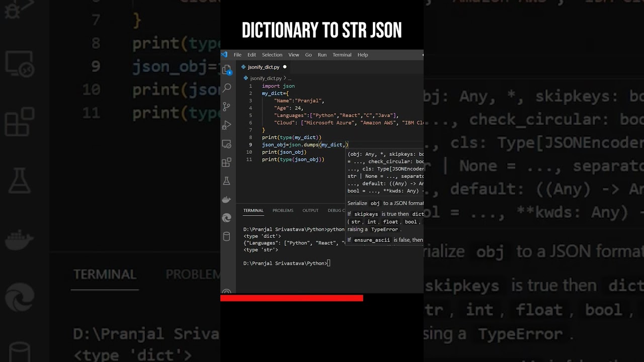Click the 'import json' code line
This screenshot has height=362, width=644.
click(x=278, y=86)
